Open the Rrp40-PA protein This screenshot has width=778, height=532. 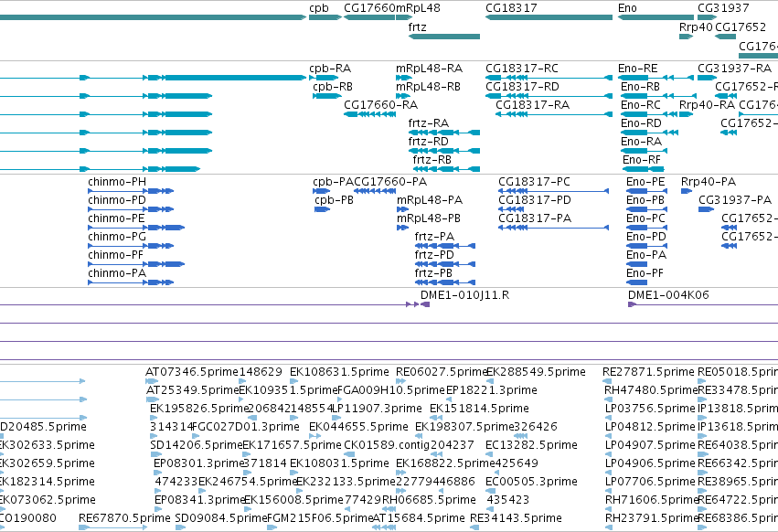click(709, 182)
